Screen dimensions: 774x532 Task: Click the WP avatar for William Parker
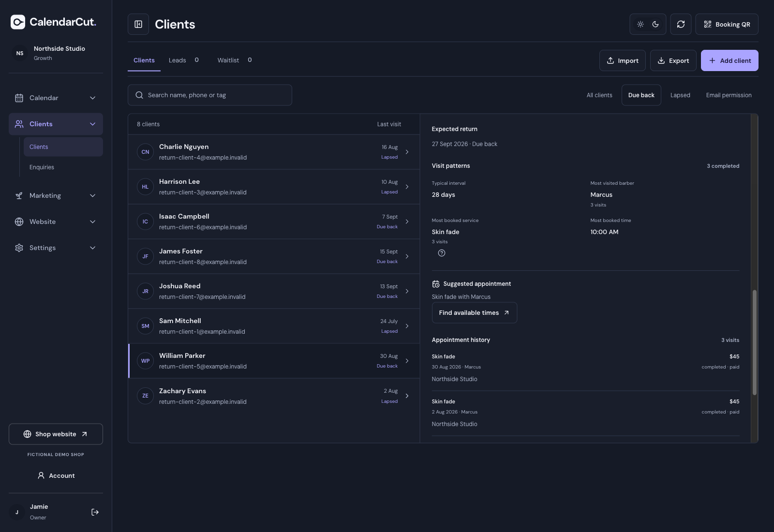pyautogui.click(x=145, y=361)
